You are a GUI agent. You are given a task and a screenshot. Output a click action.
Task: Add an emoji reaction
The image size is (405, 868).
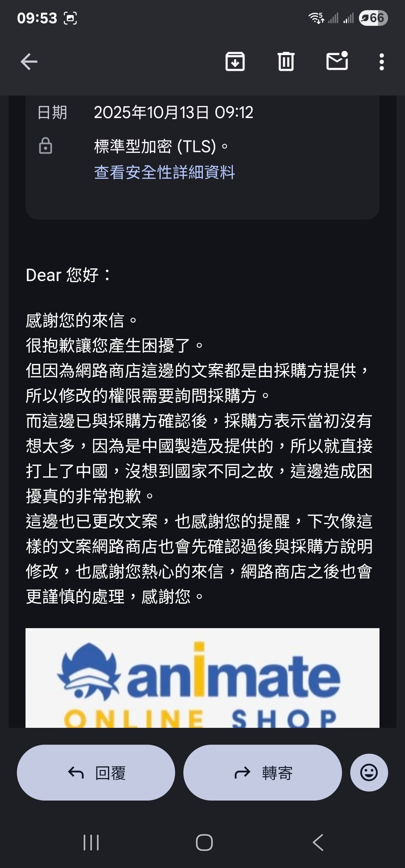(x=369, y=772)
